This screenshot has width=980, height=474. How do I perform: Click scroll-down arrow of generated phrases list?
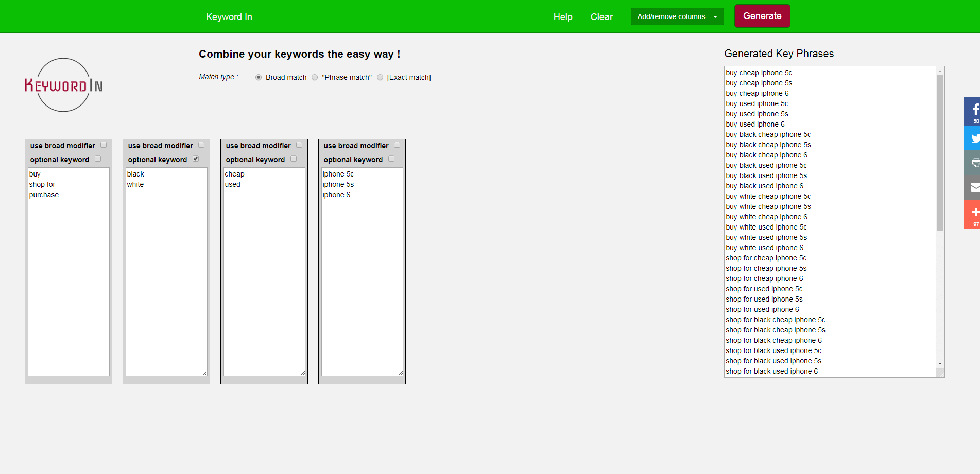[x=940, y=364]
